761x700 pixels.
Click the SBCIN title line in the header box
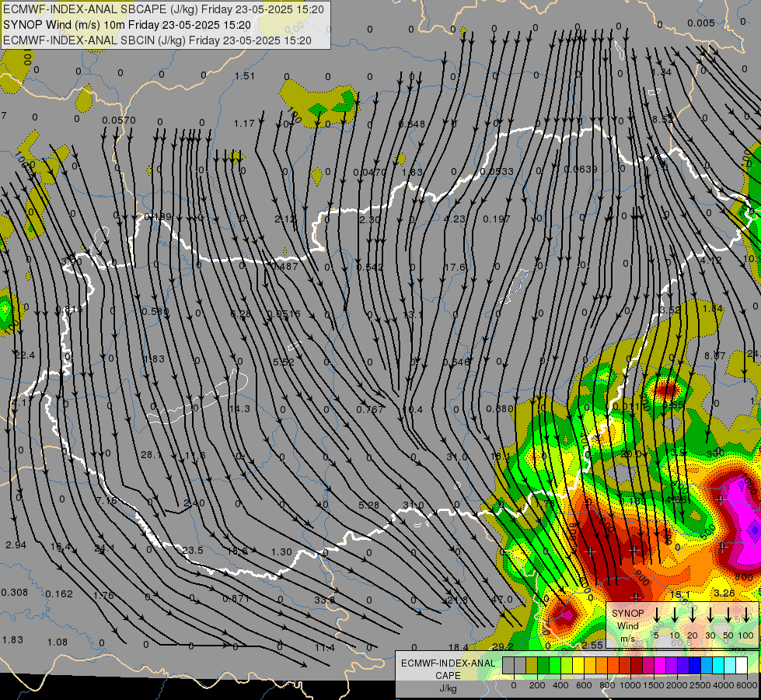157,40
